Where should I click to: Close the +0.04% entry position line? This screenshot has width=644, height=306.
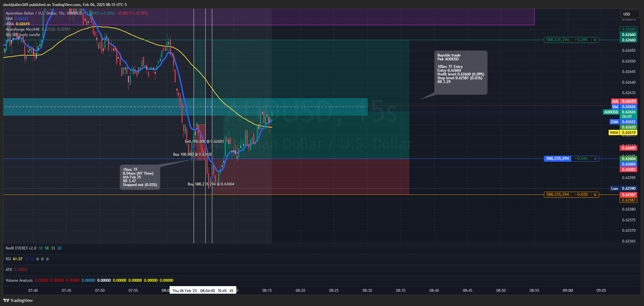coord(595,159)
